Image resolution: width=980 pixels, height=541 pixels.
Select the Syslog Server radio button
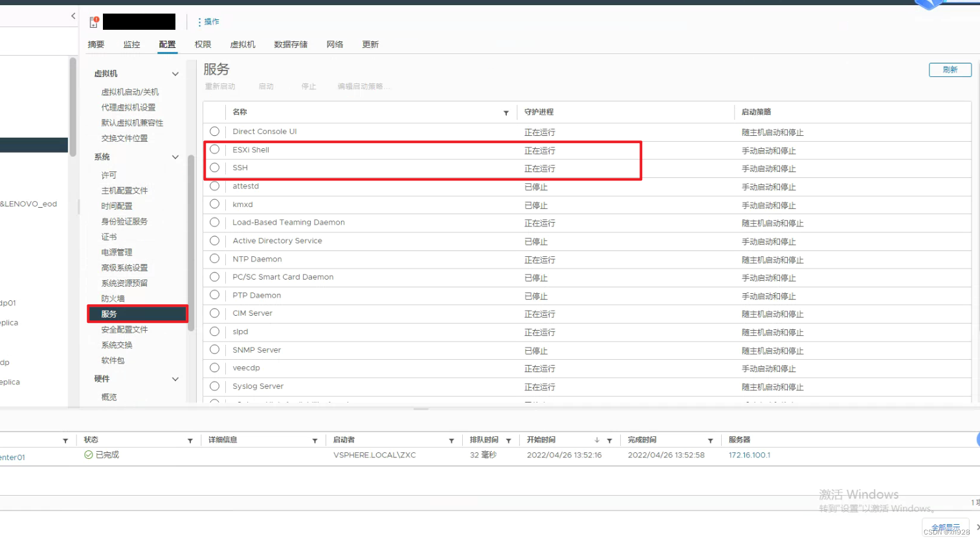pyautogui.click(x=215, y=386)
